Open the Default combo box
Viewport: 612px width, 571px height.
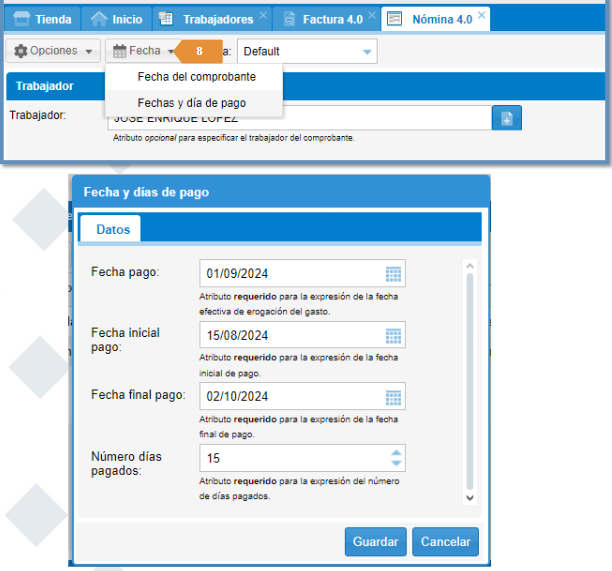tap(306, 51)
